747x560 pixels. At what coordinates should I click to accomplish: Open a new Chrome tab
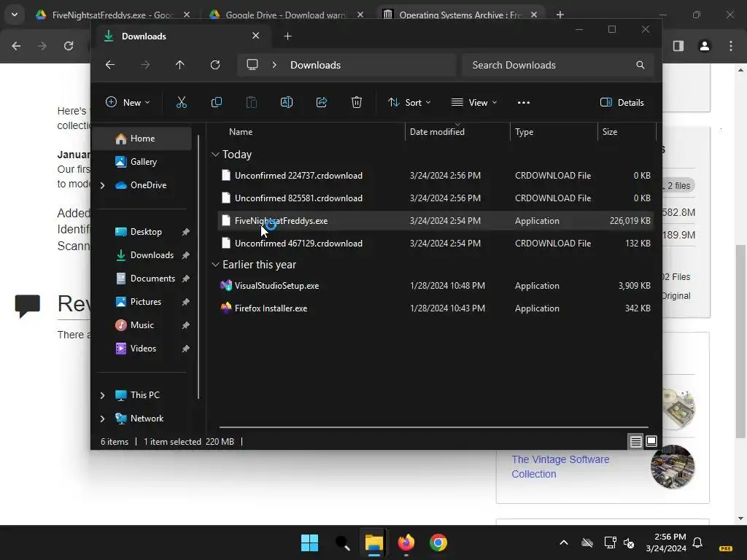(x=560, y=15)
